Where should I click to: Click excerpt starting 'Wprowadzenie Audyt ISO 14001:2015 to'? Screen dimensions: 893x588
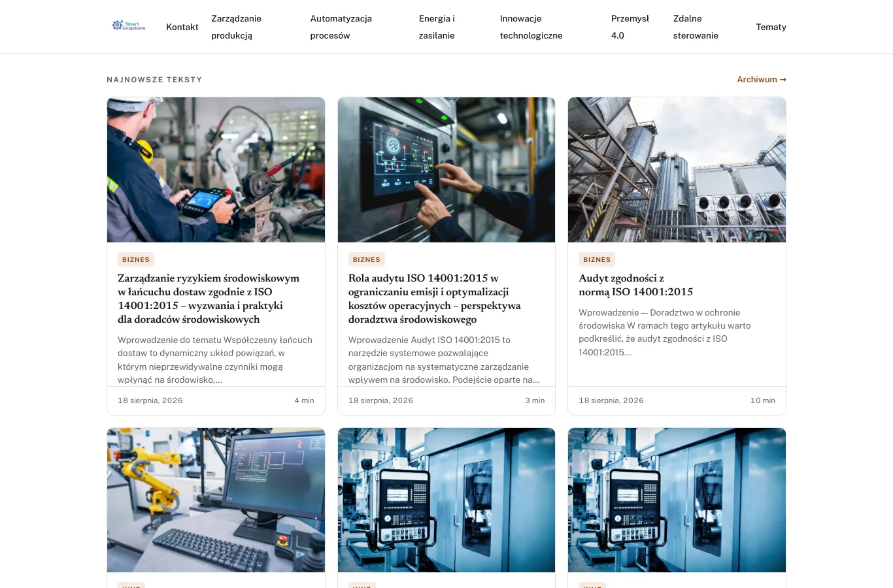(445, 359)
